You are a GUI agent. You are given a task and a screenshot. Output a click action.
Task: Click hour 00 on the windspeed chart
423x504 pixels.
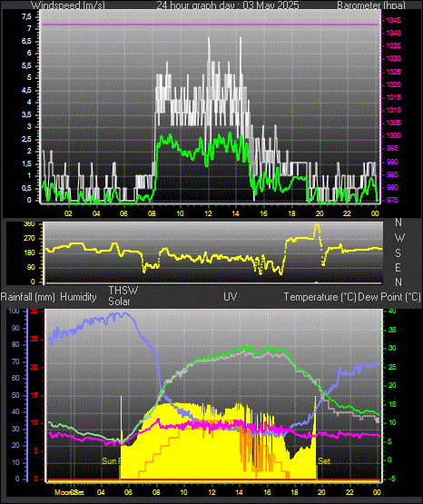(x=375, y=213)
